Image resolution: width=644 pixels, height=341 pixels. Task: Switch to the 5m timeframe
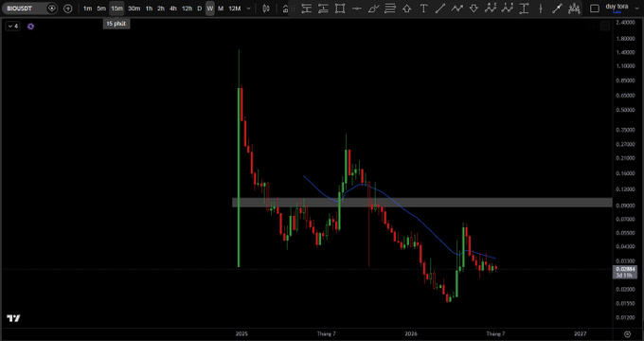[101, 9]
